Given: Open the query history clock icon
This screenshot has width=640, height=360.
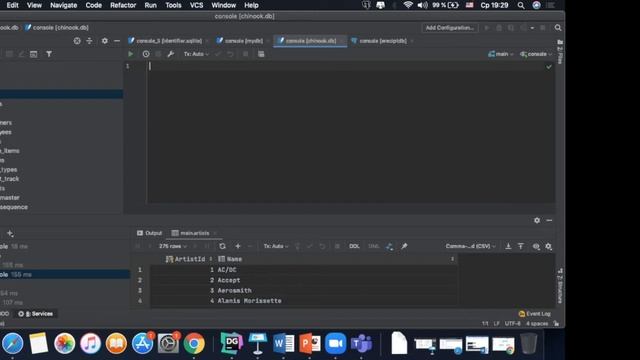Looking at the screenshot, I should click(146, 54).
